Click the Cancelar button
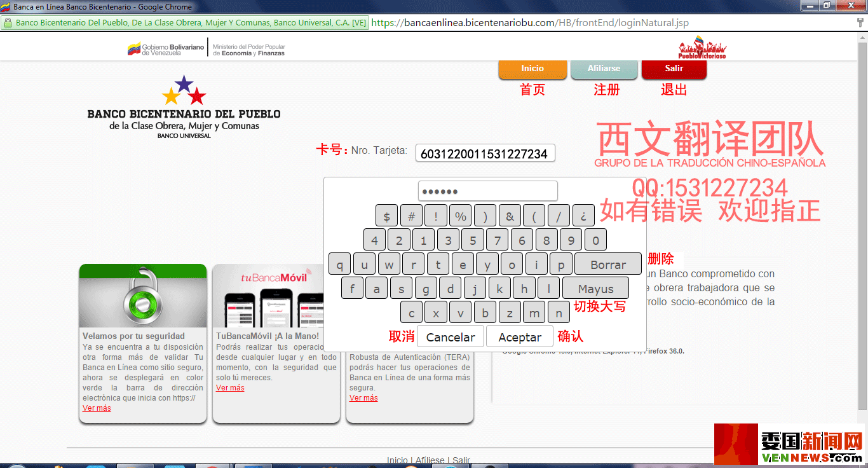Viewport: 868px width, 468px height. tap(451, 336)
